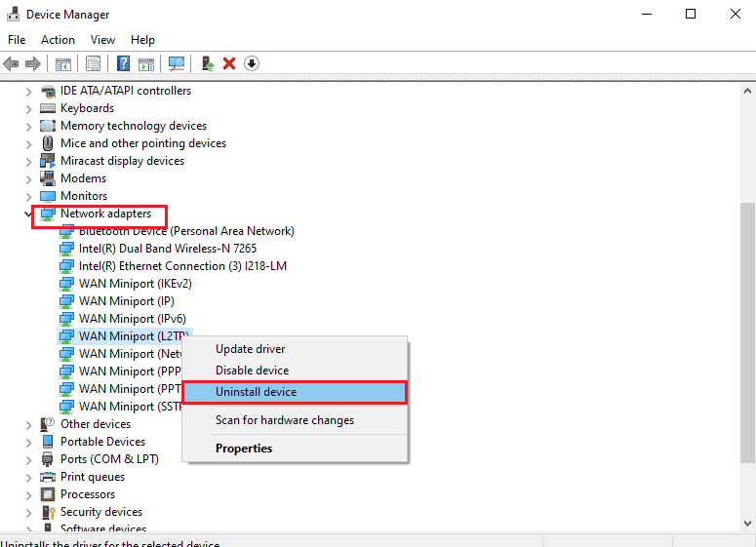Click the blue Help question mark icon

[124, 63]
